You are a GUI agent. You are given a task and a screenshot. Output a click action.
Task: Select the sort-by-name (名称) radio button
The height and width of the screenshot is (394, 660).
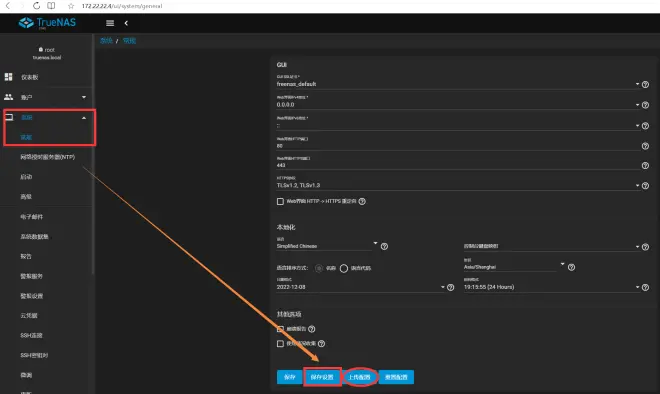319,268
